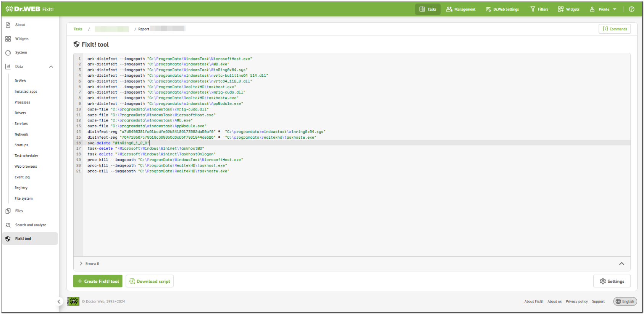Select Task scheduler under Data
Image resolution: width=644 pixels, height=314 pixels.
coord(26,156)
